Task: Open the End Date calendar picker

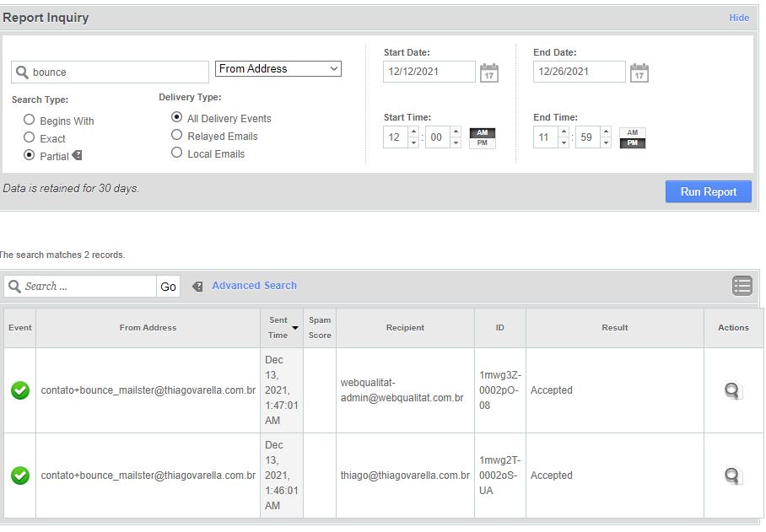Action: 639,73
